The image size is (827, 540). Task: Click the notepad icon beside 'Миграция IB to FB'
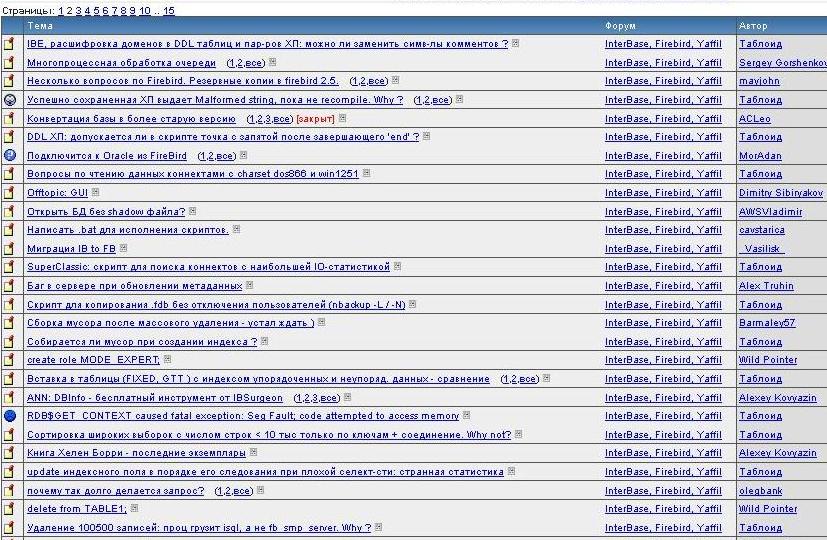tap(10, 249)
